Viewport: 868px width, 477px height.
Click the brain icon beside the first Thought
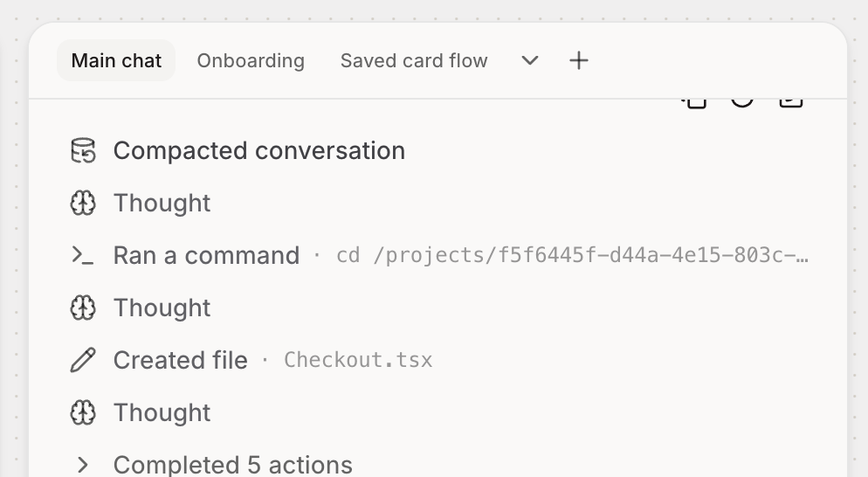point(83,204)
